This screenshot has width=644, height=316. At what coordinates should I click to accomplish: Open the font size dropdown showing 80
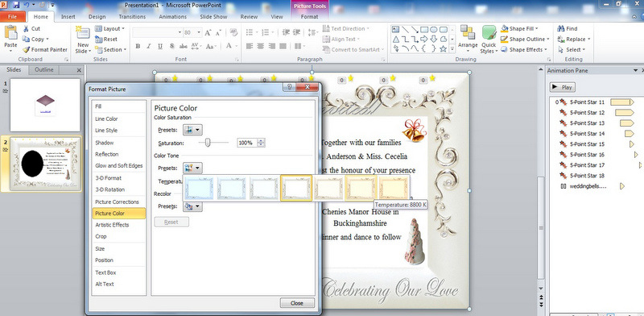199,32
